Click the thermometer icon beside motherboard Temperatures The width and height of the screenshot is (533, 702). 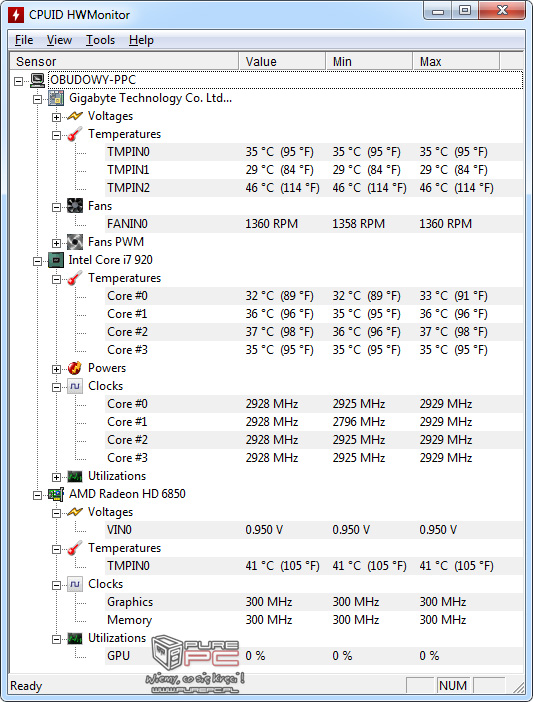click(x=75, y=134)
